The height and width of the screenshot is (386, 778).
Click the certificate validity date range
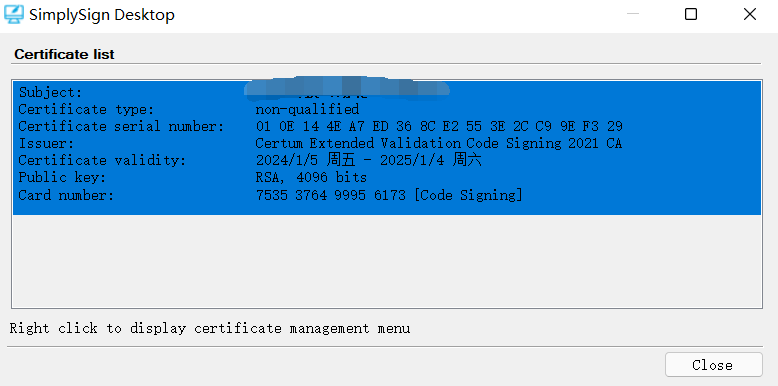pos(369,160)
